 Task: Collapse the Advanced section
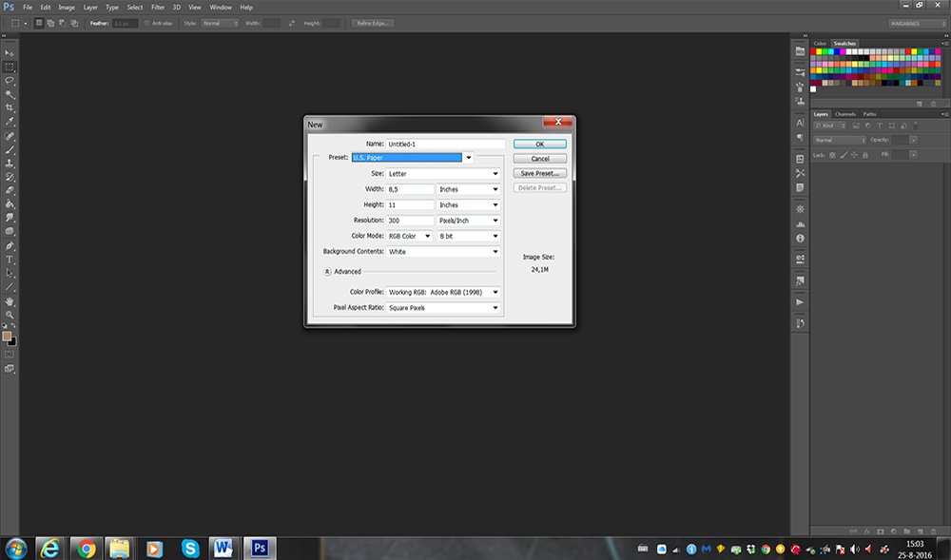click(x=327, y=272)
